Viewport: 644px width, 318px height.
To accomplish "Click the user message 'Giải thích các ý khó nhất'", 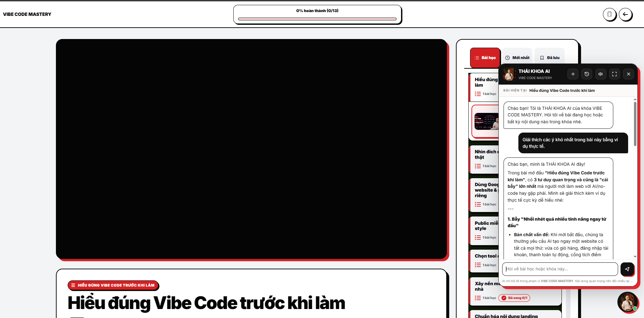I will (x=573, y=143).
